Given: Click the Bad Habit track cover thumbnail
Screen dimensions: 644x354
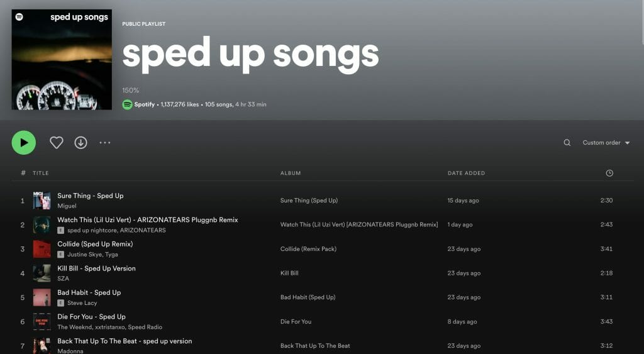Looking at the screenshot, I should pyautogui.click(x=42, y=297).
